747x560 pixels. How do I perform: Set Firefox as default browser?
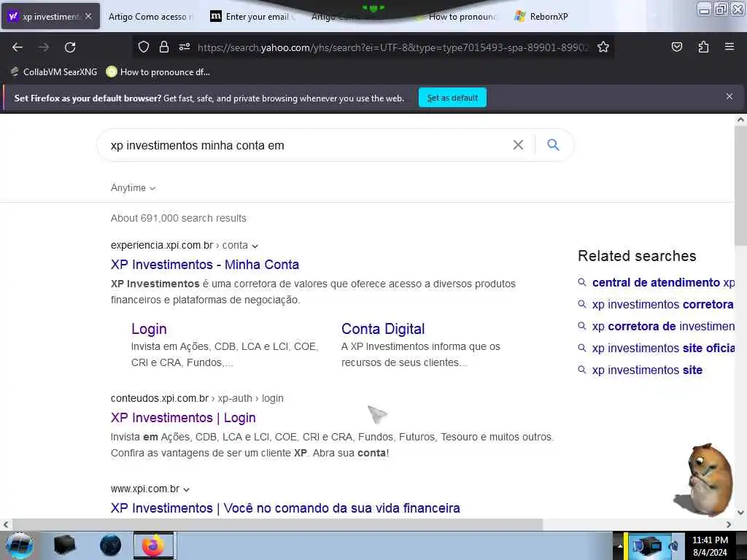pos(452,98)
